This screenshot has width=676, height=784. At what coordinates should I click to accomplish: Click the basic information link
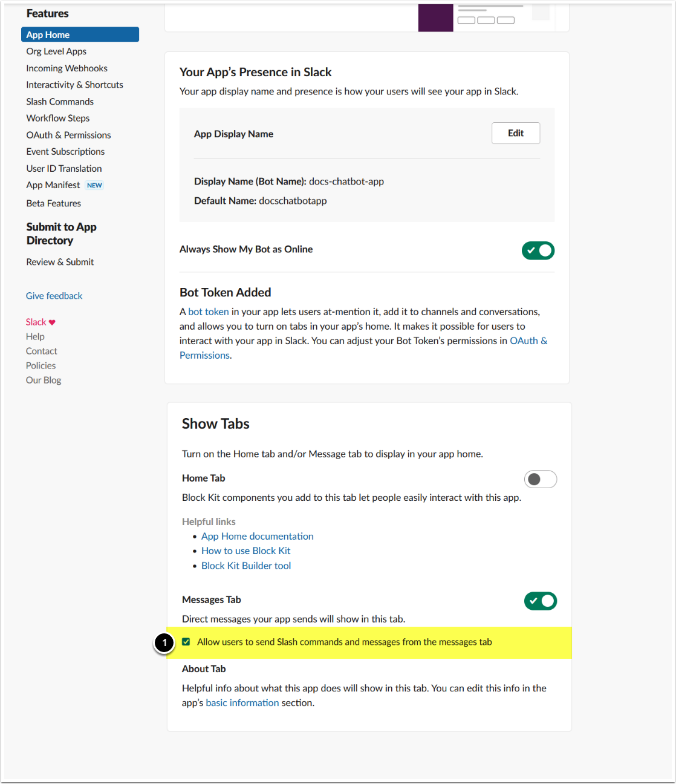click(242, 702)
